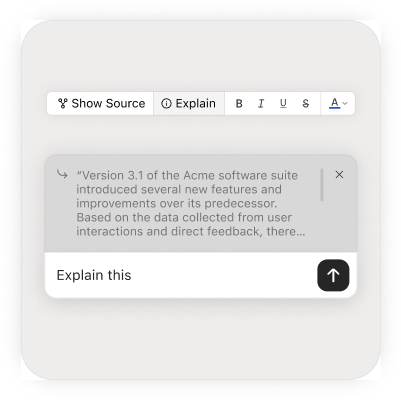Click the info circle icon next to Explain

(x=166, y=104)
